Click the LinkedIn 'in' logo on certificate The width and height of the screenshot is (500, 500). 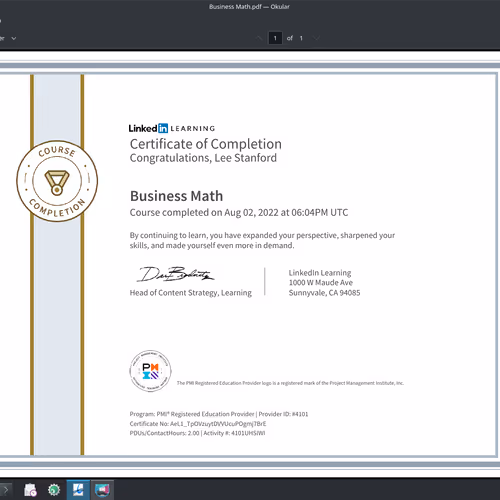pyautogui.click(x=163, y=128)
